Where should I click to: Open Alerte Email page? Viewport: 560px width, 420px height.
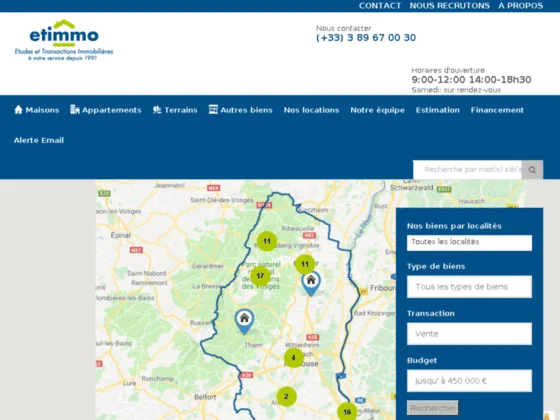(x=39, y=140)
